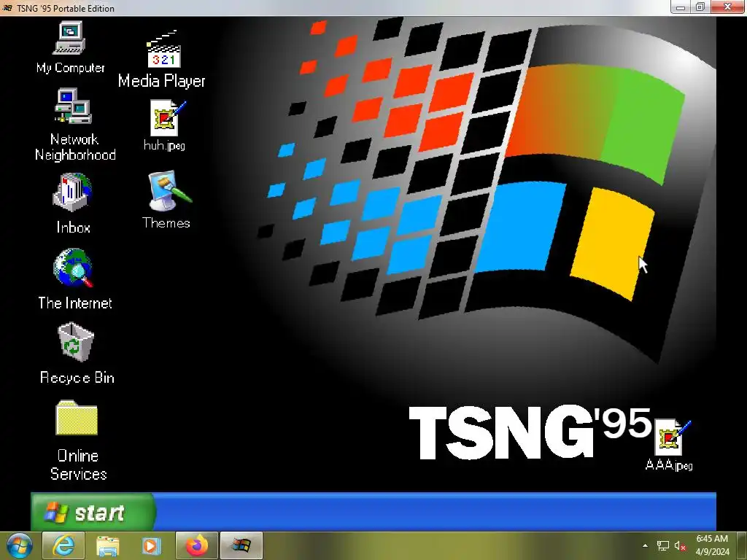The height and width of the screenshot is (560, 747).
Task: Open Windows Media Player from the taskbar
Action: pos(151,545)
